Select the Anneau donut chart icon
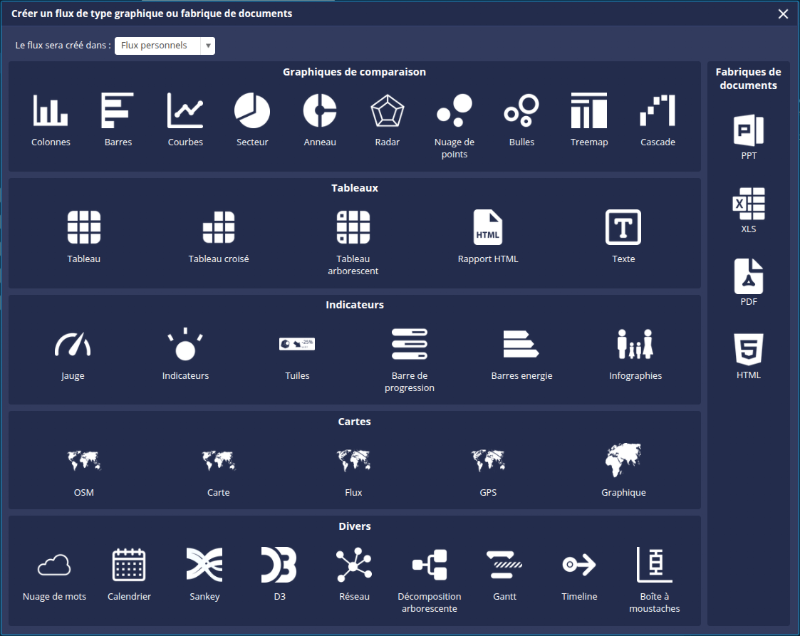Image resolution: width=800 pixels, height=636 pixels. (x=320, y=111)
